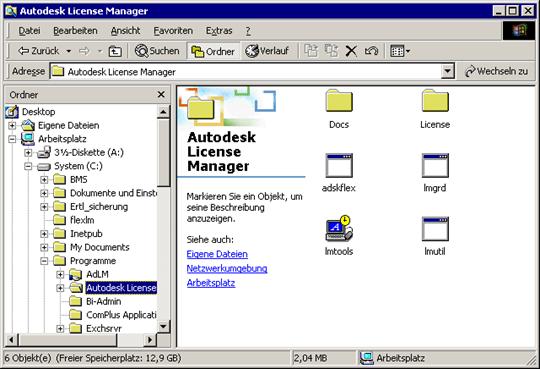Select the lmutil program icon
Screen dimensions: 540x369
point(435,229)
